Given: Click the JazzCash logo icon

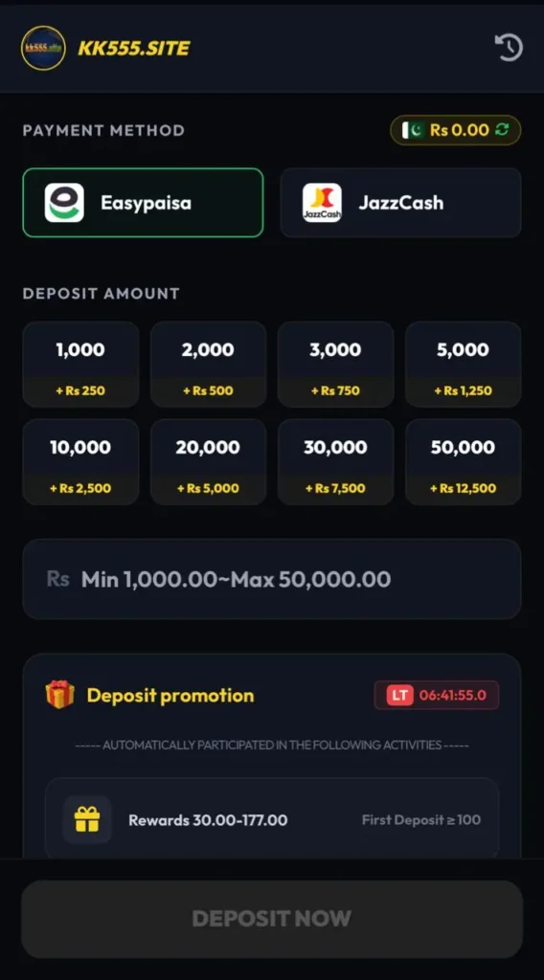Looking at the screenshot, I should 322,203.
